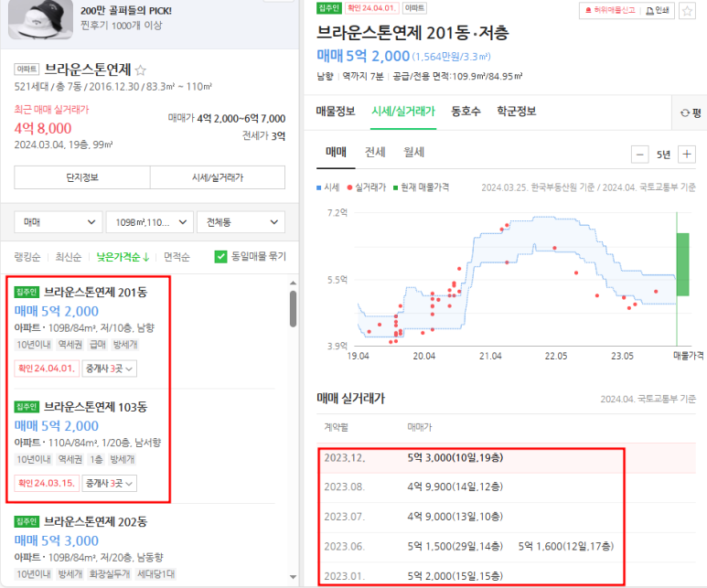Click the listing scrollbar up arrow

(293, 283)
